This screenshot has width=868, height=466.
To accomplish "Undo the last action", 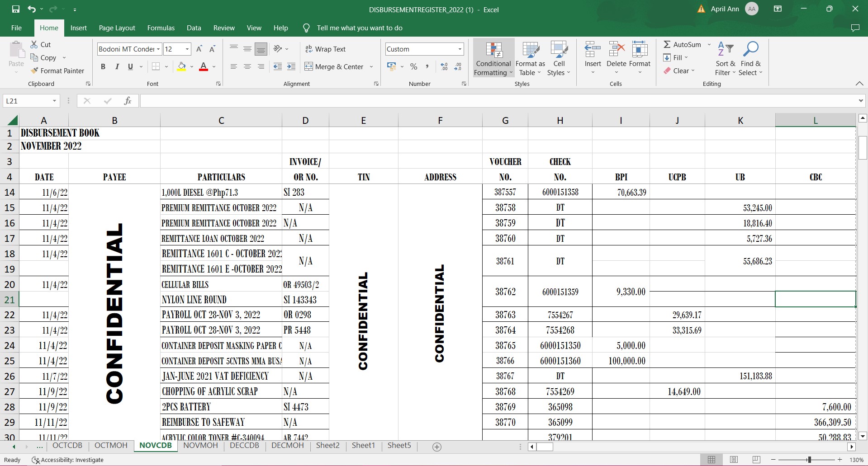I will coord(32,9).
